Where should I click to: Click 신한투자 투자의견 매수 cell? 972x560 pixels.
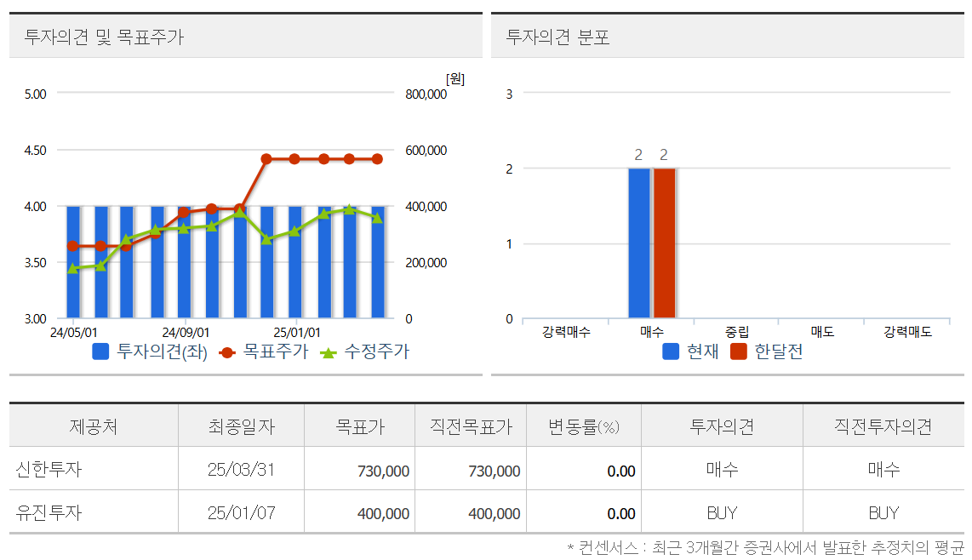tap(722, 470)
